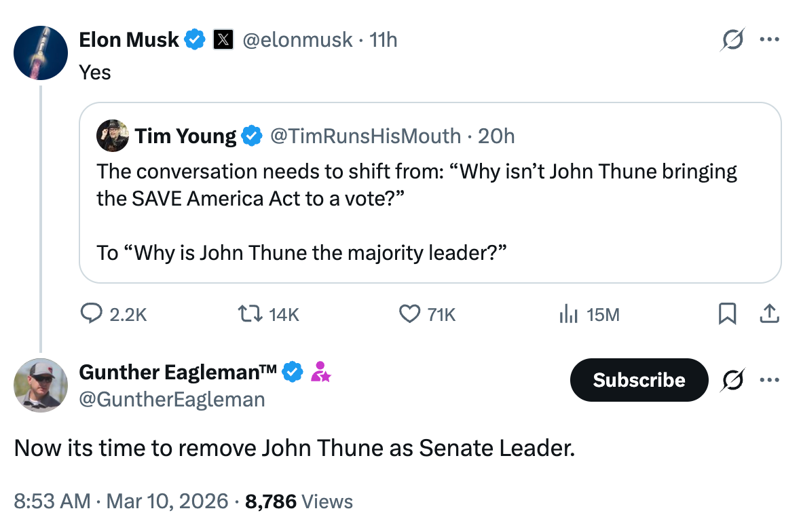Open Gunther Eagleman's profile picture
Viewport: 801px width, 532px height.
pos(41,385)
